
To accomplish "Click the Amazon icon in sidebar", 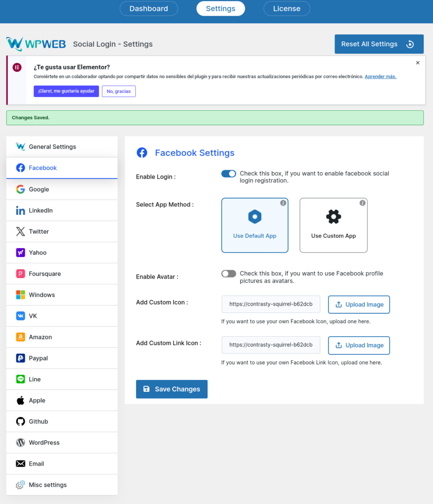I will click(x=21, y=337).
